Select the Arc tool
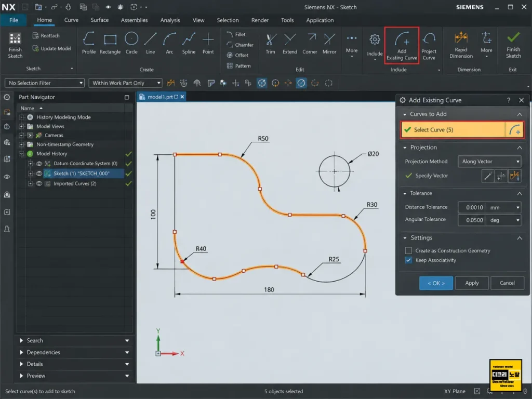Image resolution: width=532 pixels, height=399 pixels. 169,43
